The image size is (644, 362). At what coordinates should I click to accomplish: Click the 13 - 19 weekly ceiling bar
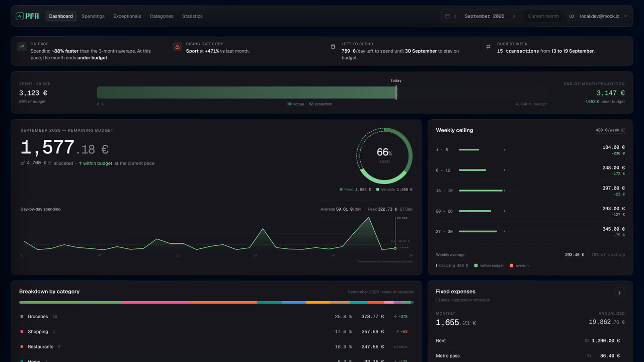[x=481, y=191]
